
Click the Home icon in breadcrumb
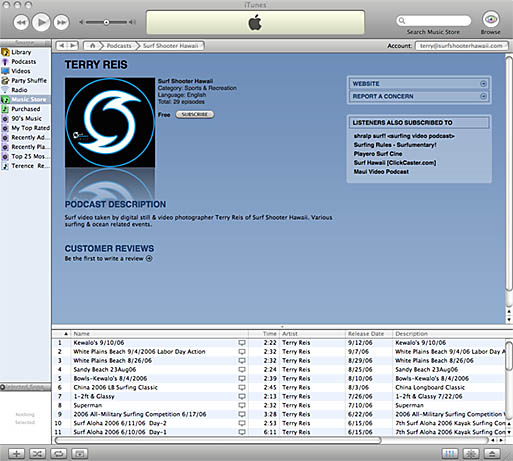pos(92,46)
